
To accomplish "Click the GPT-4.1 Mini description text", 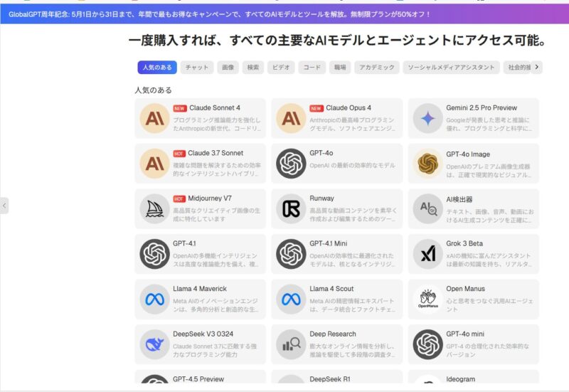I will point(352,260).
